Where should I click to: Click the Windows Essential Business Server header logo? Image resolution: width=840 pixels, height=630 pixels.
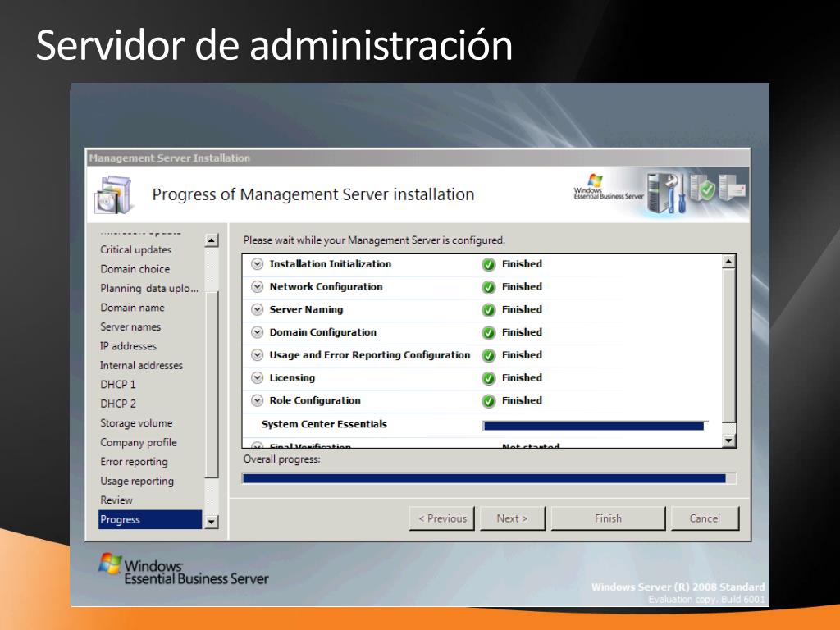[608, 189]
